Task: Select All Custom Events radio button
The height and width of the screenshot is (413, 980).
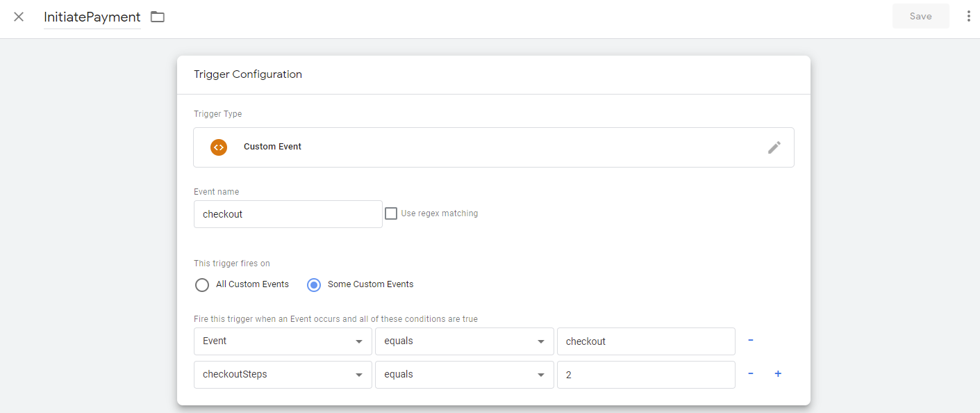Action: point(202,284)
